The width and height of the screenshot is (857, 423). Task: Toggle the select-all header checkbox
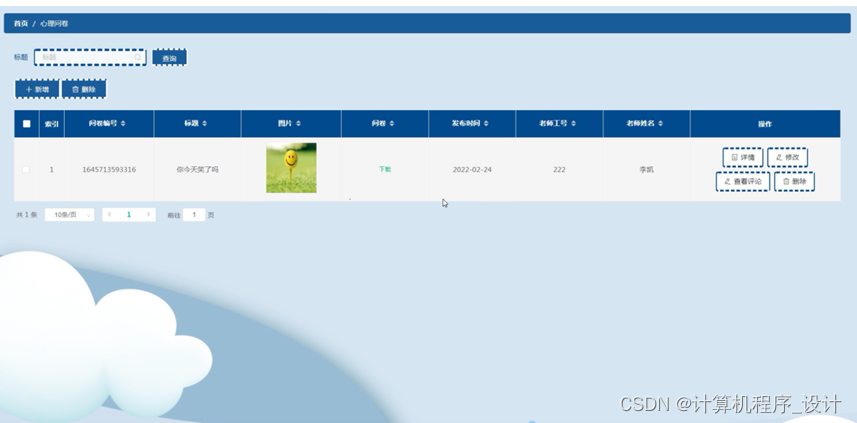pyautogui.click(x=26, y=124)
